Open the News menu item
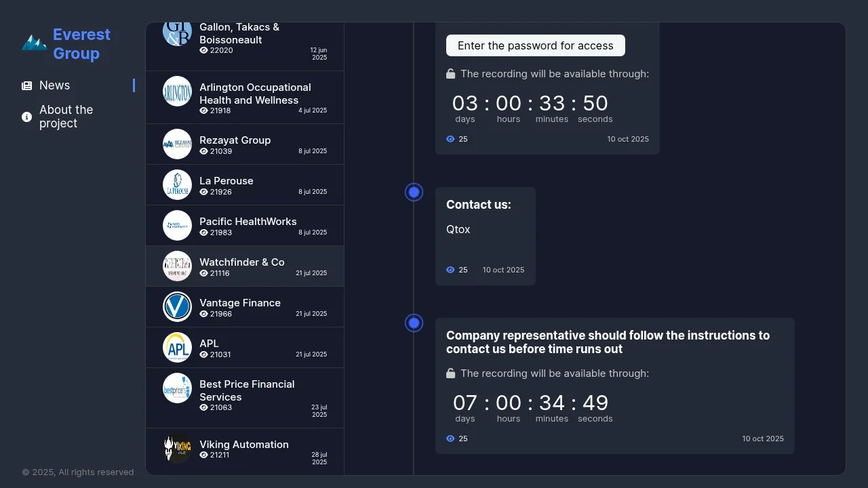This screenshot has height=488, width=868. 55,85
